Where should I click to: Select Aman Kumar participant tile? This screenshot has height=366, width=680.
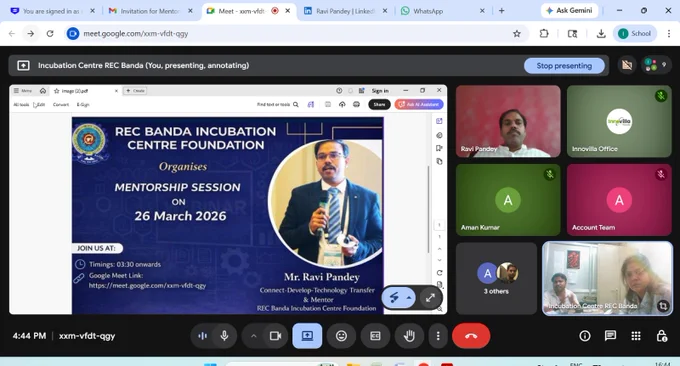508,200
